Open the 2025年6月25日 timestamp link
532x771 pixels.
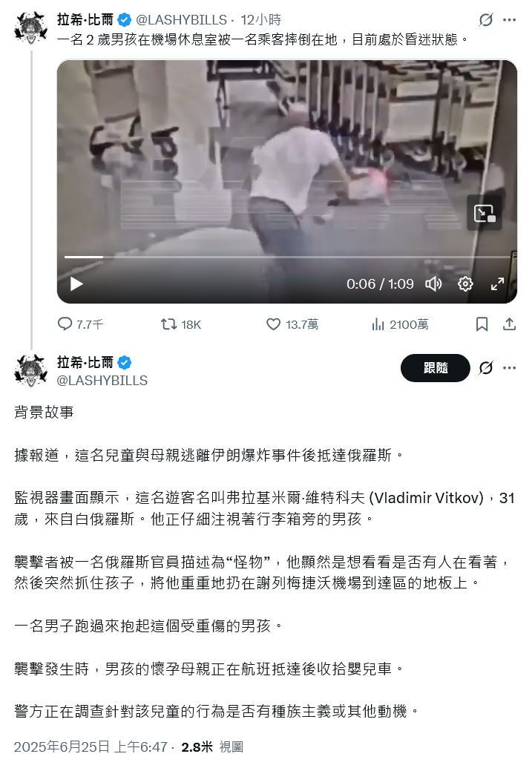click(91, 747)
